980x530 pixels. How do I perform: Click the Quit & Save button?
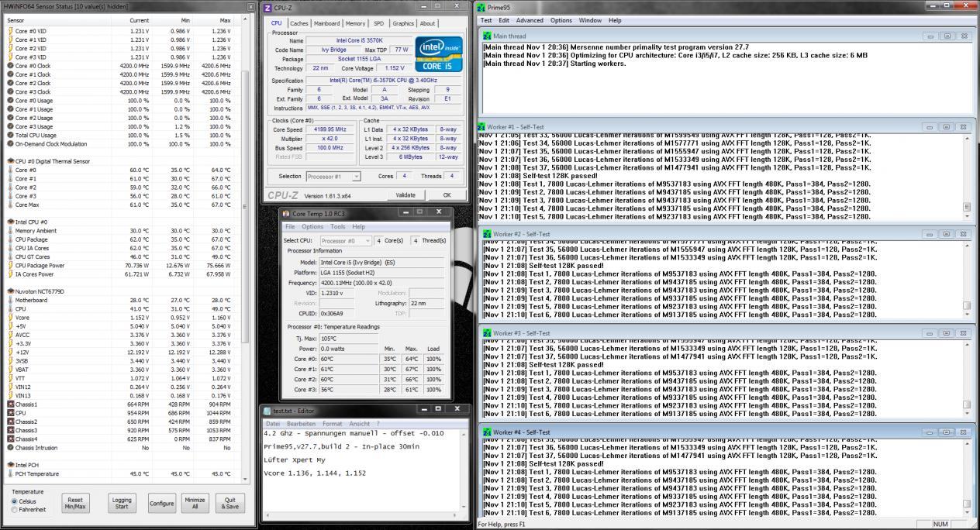tap(229, 504)
